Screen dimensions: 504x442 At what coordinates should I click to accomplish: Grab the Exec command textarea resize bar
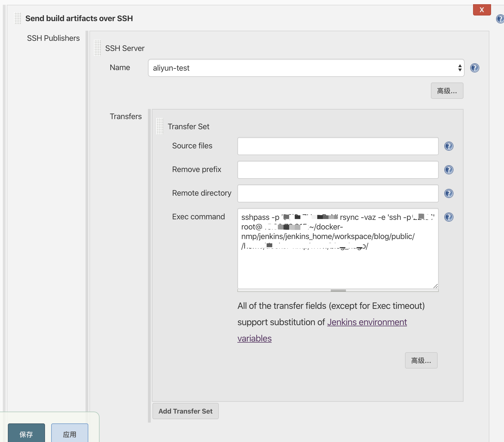(338, 291)
